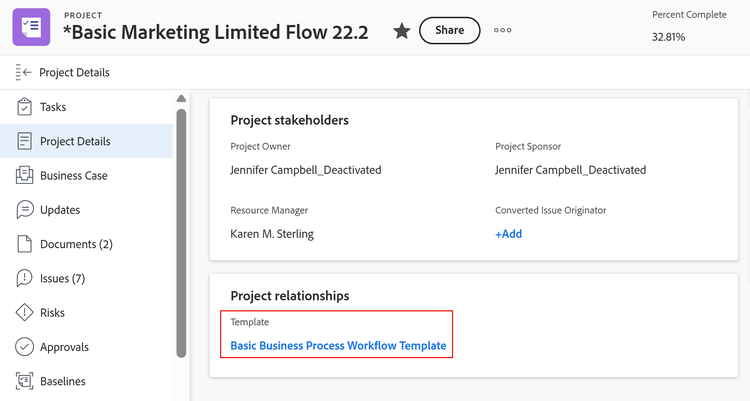The width and height of the screenshot is (750, 401).
Task: Favorite the project with the star icon
Action: (x=402, y=31)
